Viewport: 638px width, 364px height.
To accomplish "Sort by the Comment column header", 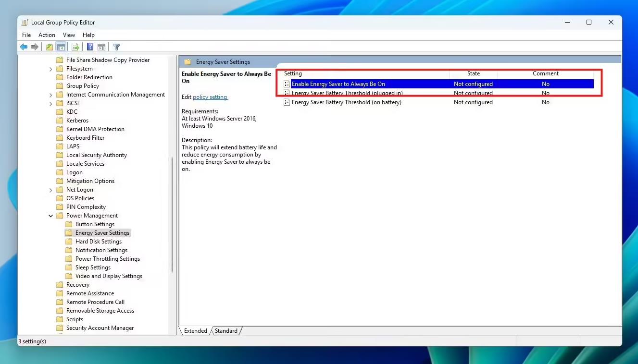I will tap(546, 73).
